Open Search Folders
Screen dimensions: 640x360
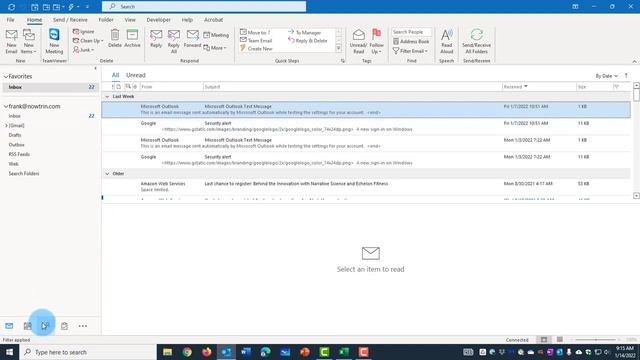(24, 173)
